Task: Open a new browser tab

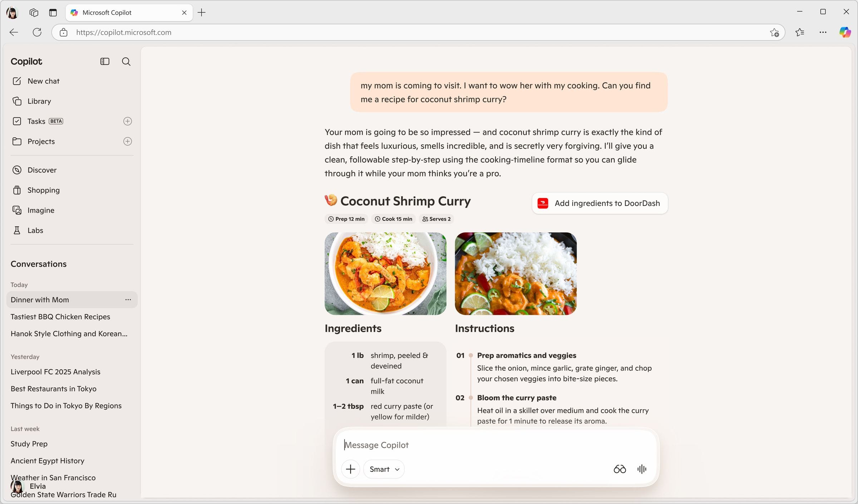Action: [202, 13]
